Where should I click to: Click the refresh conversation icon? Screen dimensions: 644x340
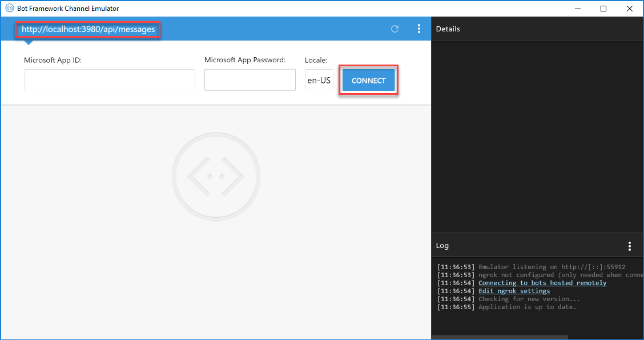(395, 29)
